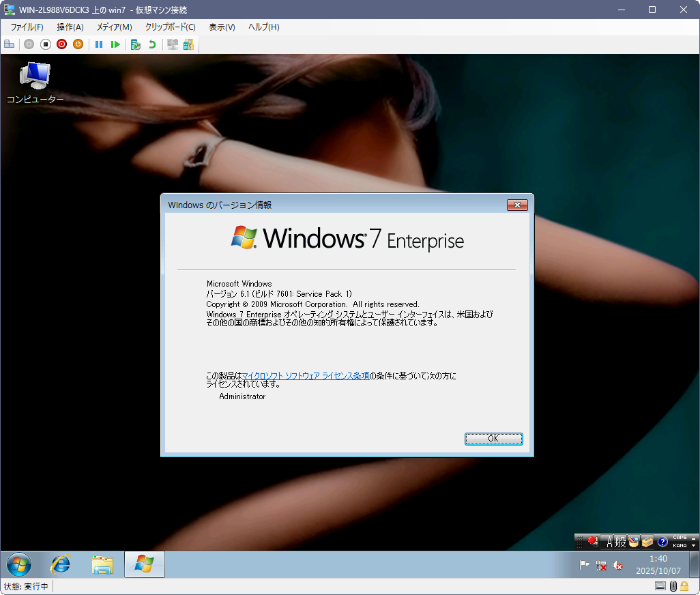The image size is (700, 595).
Task: Open the Share/zip toolbar icon
Action: pyautogui.click(x=189, y=44)
